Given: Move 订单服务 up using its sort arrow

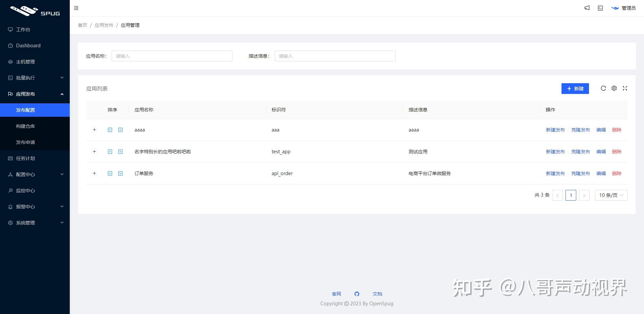Looking at the screenshot, I should pos(110,173).
